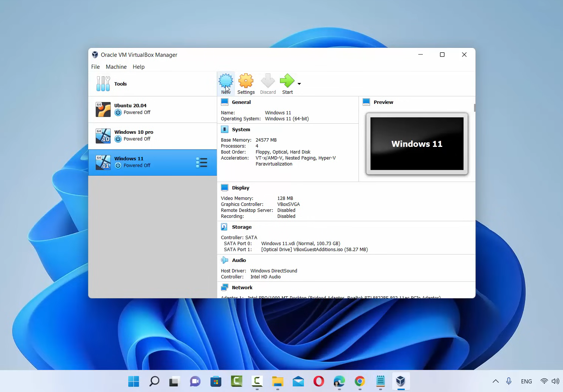Open Microsoft Edge from the taskbar
Image resolution: width=563 pixels, height=392 pixels.
click(x=339, y=381)
